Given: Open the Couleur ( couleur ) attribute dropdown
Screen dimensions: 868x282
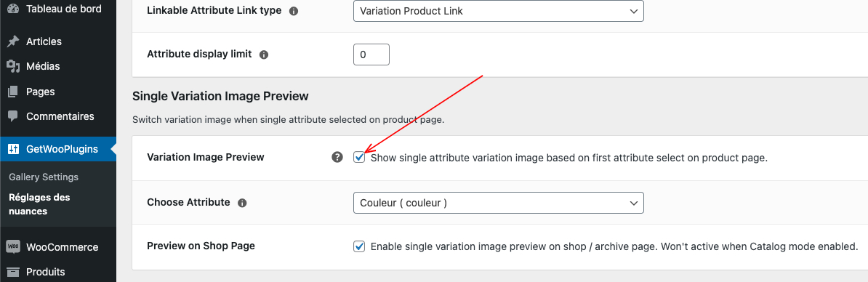Looking at the screenshot, I should 498,203.
